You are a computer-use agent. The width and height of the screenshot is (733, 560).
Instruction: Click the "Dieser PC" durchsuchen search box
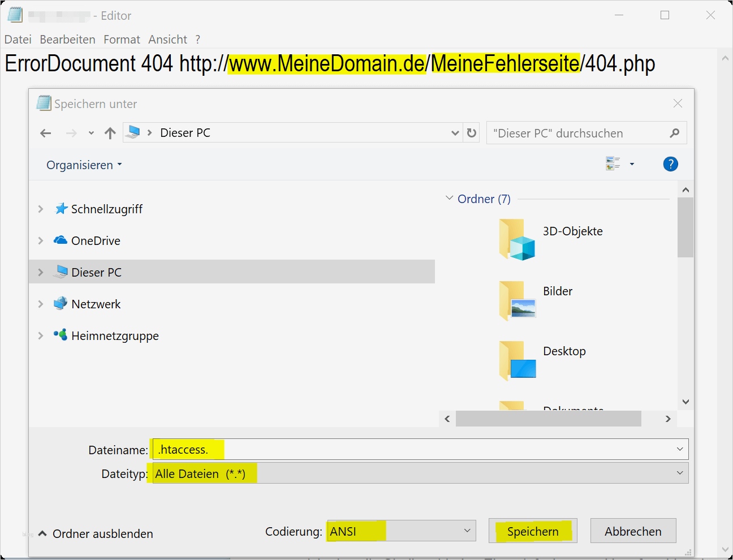click(587, 133)
